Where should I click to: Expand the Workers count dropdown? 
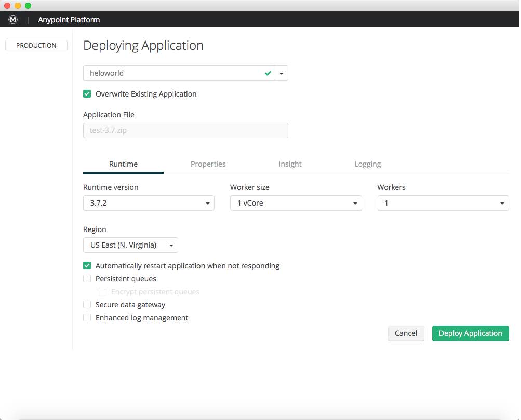[x=443, y=203]
